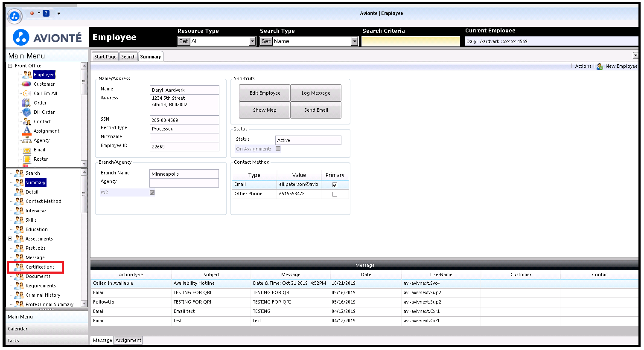Click the Past Jobs people icon
Screen dimensions: 644x350
(19, 248)
